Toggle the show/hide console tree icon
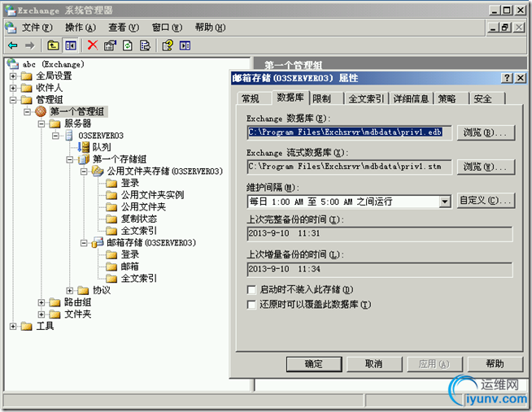532x412 pixels. (71, 46)
